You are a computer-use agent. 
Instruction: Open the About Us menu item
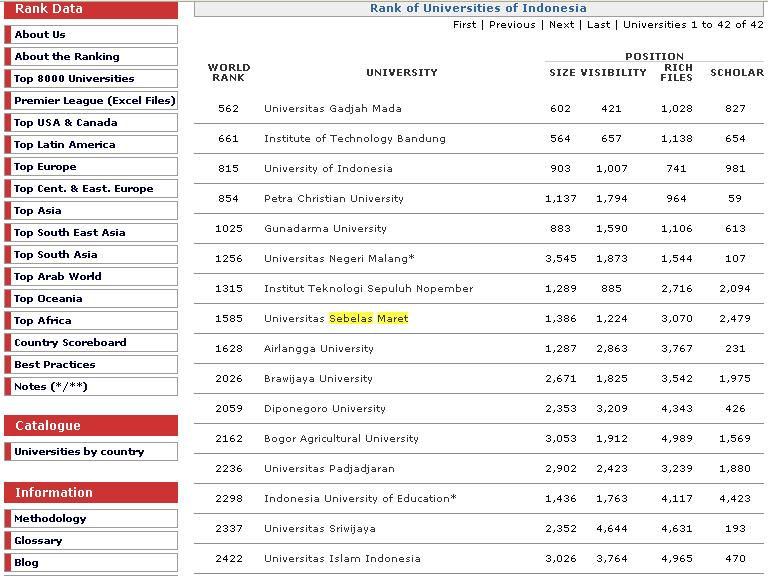(x=91, y=34)
